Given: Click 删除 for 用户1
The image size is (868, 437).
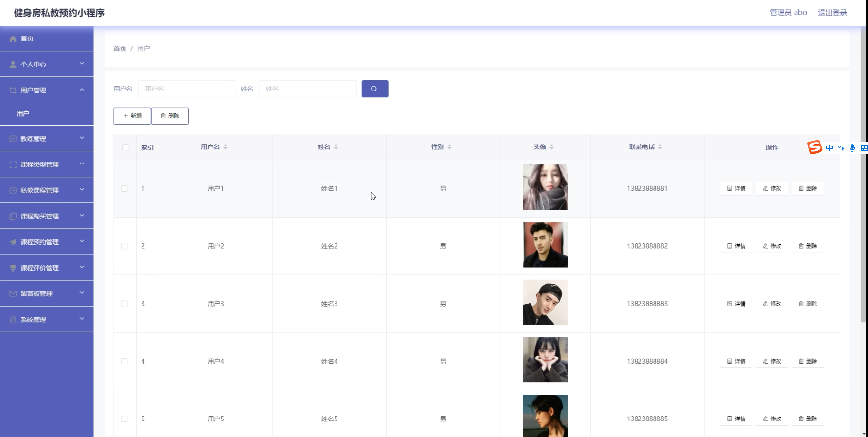Looking at the screenshot, I should [808, 188].
